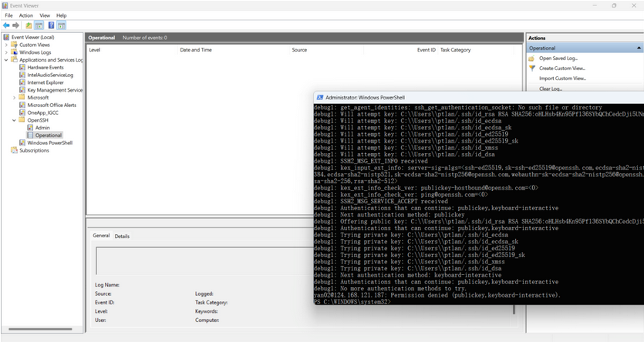Viewport: 644px width, 342px height.
Task: Expand the Windows Logs tree node
Action: (7, 52)
